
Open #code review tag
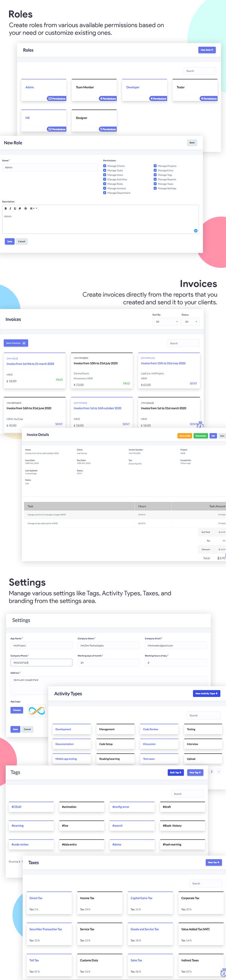32,845
